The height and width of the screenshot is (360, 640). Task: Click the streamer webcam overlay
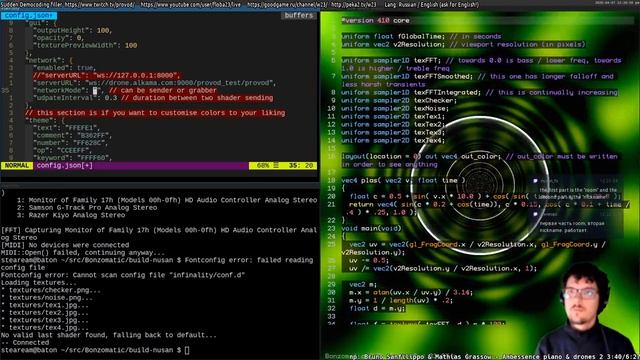coord(585,309)
